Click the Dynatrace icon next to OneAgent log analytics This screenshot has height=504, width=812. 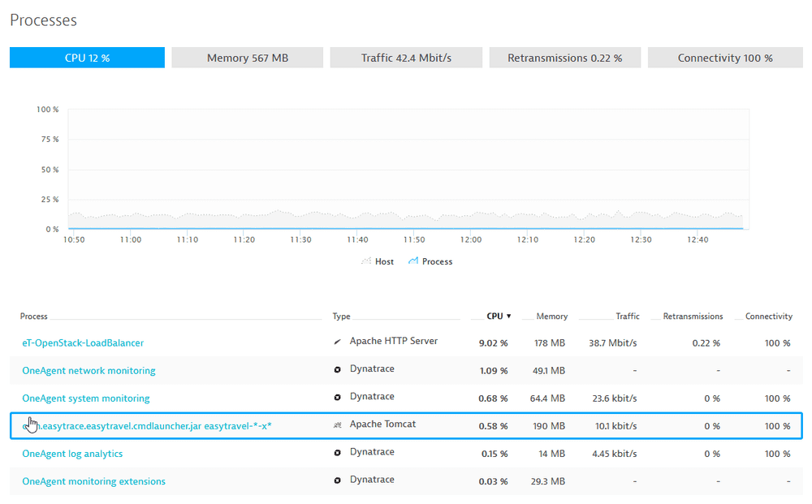click(x=337, y=452)
